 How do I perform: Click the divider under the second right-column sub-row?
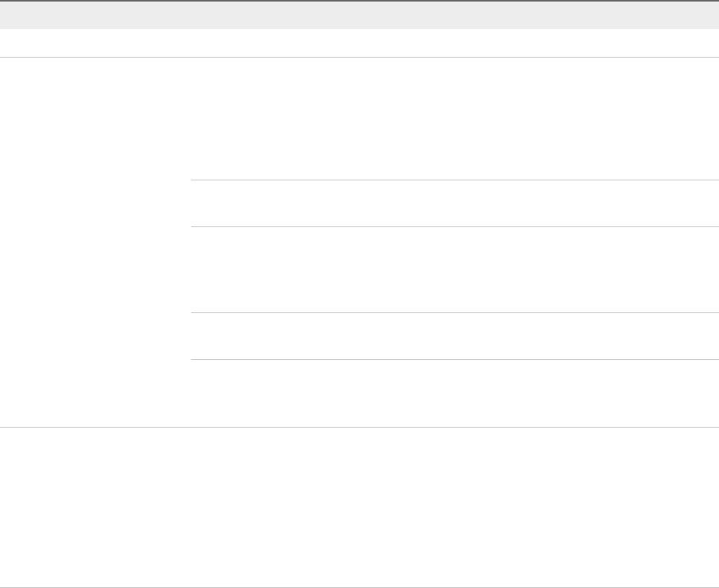tap(454, 226)
